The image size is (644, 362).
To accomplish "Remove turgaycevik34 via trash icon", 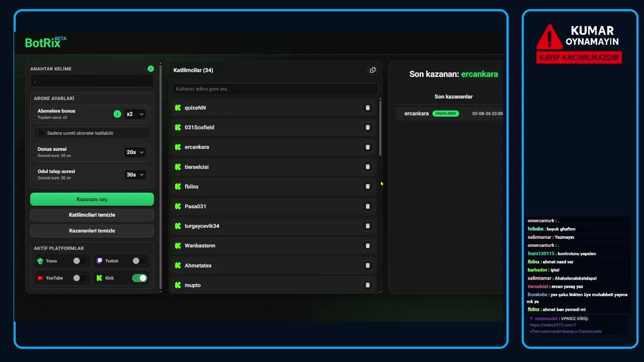I will [367, 226].
